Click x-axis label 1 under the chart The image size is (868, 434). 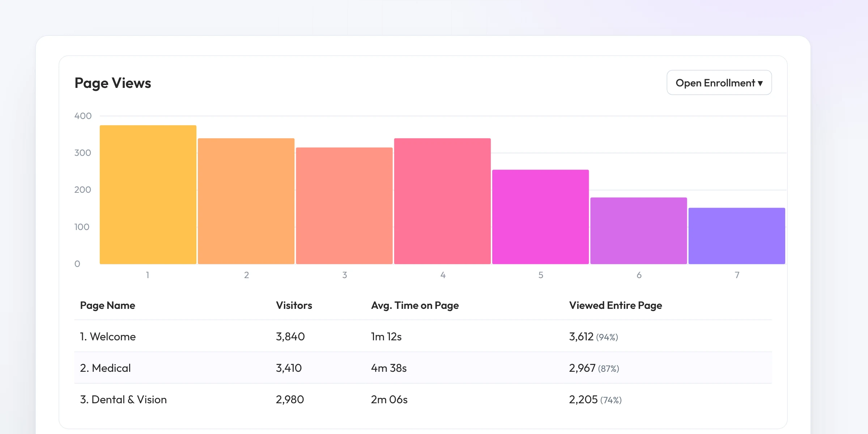click(x=148, y=275)
